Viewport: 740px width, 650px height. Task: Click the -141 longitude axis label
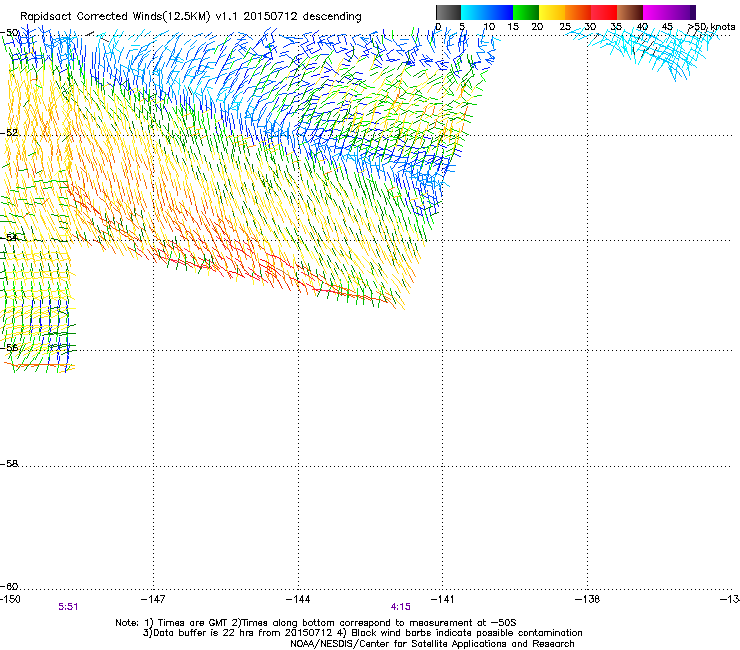(442, 599)
